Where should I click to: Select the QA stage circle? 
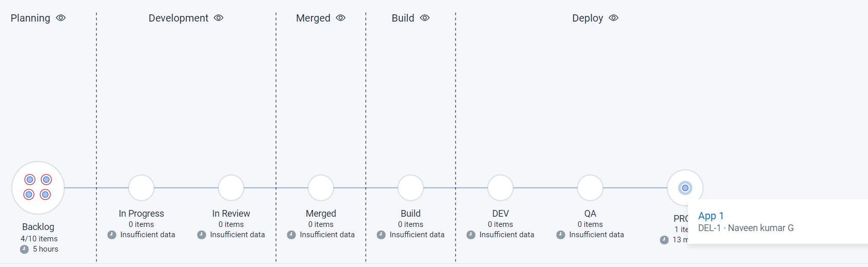coord(590,188)
